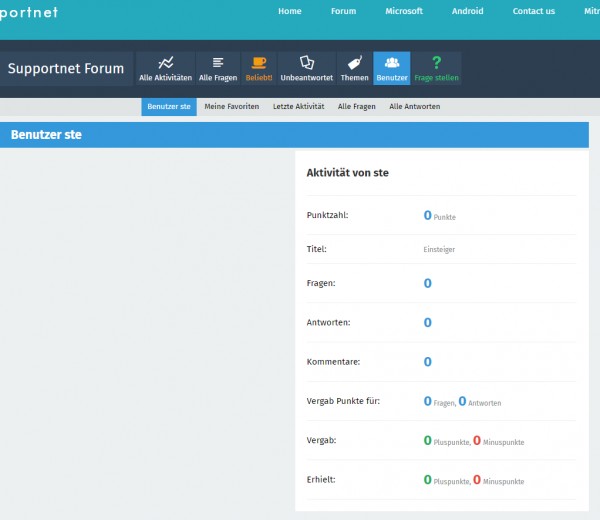Show the Letzte Aktivität tab
The image size is (600, 520).
296,106
